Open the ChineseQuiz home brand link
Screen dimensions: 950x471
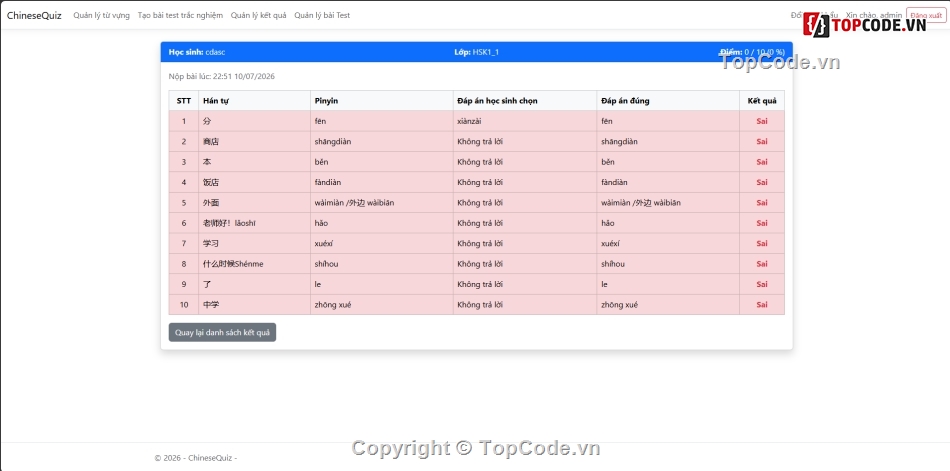tap(34, 15)
